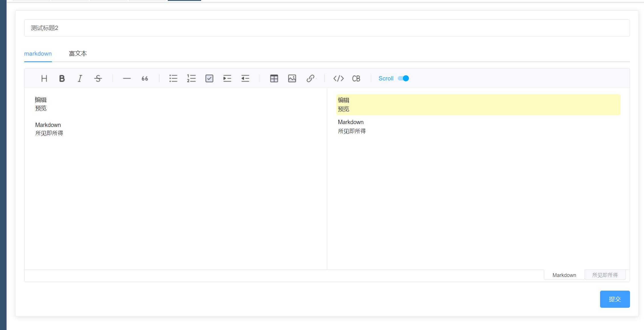The image size is (644, 330).
Task: Click the 提交 submit button
Action: click(x=615, y=299)
